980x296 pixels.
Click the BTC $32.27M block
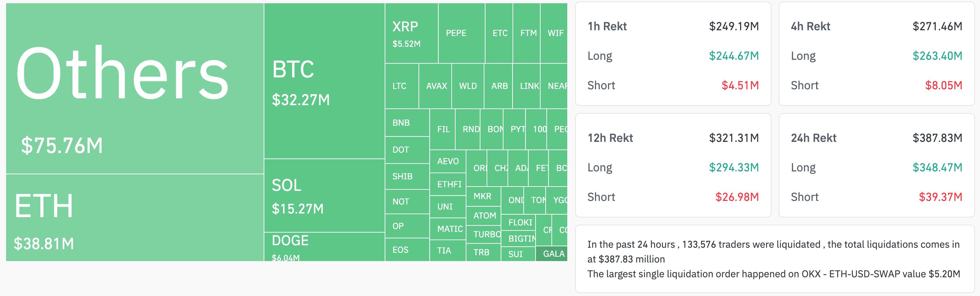tap(324, 81)
